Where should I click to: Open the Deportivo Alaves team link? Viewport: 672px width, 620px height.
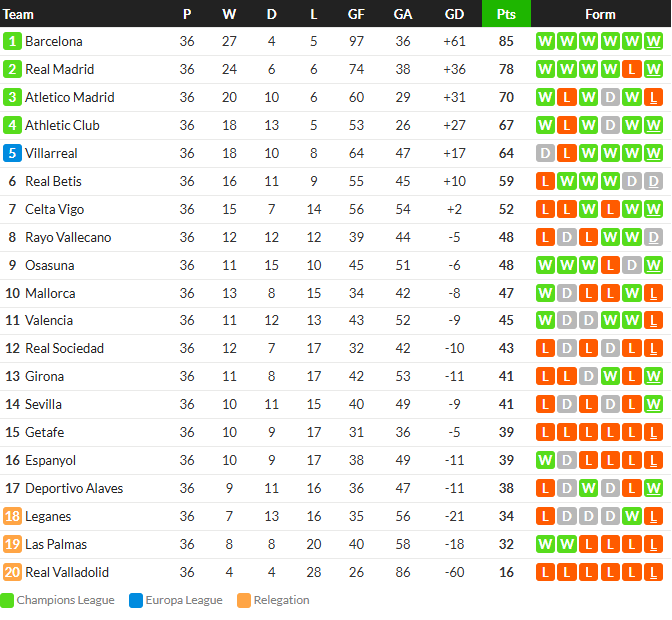pyautogui.click(x=74, y=488)
